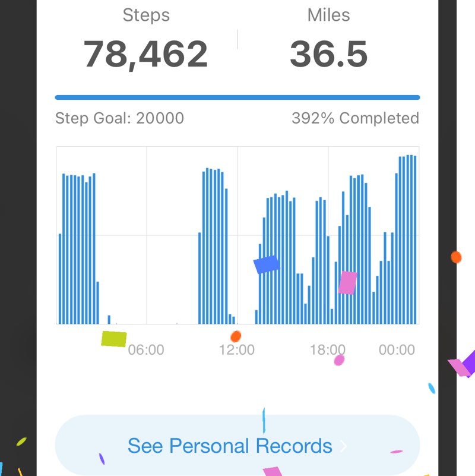Tap the purple confetti piece at the right edge

point(469,362)
